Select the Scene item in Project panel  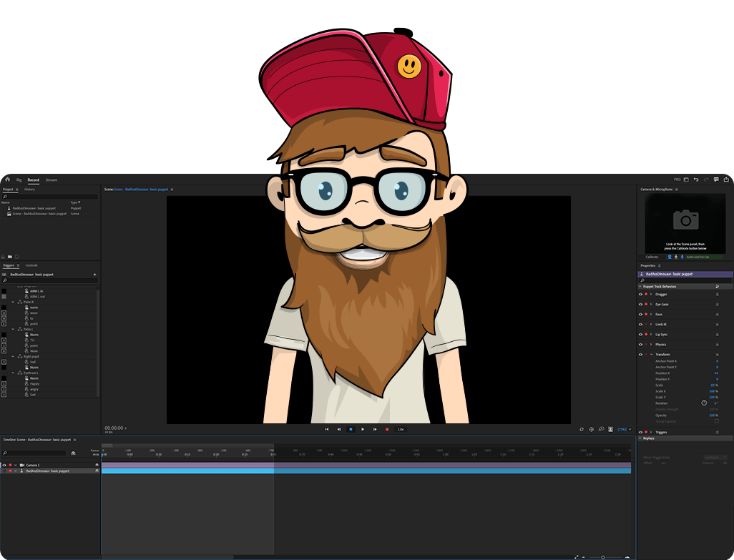point(39,213)
